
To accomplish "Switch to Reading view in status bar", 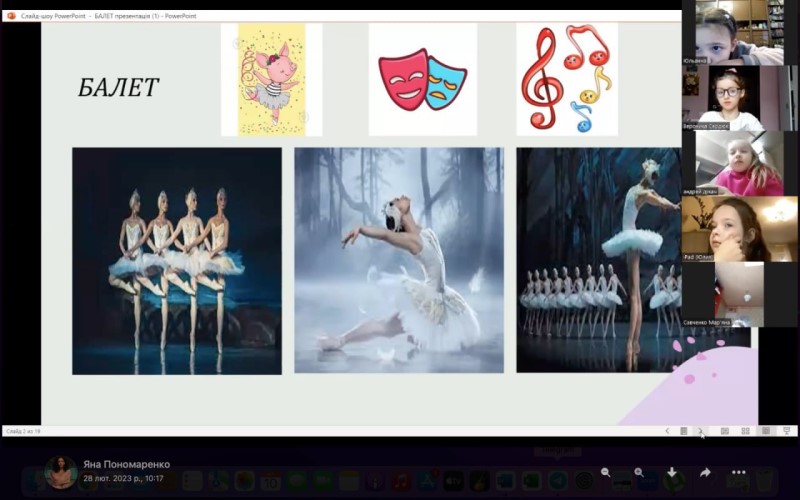I will 766,431.
